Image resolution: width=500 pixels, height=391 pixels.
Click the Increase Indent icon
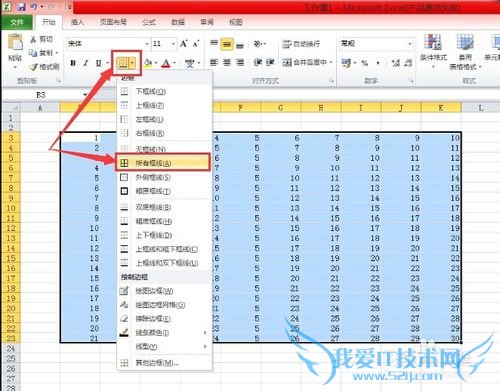click(x=270, y=62)
